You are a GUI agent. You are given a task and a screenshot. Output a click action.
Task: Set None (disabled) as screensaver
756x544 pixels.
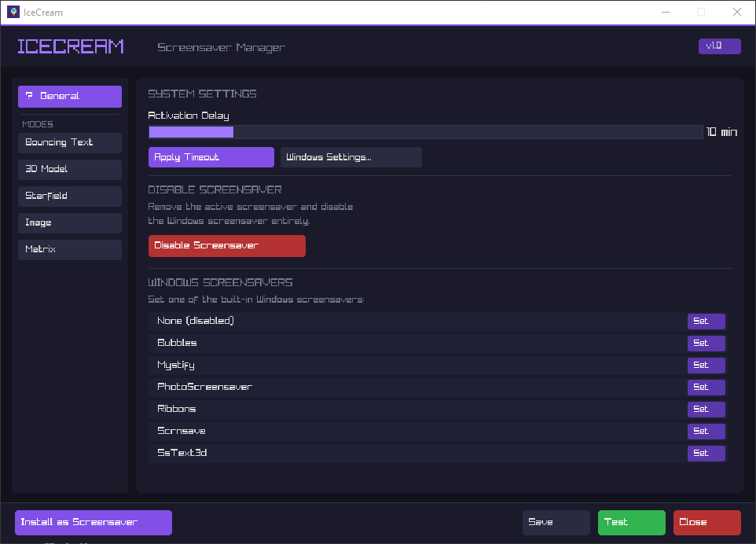706,322
